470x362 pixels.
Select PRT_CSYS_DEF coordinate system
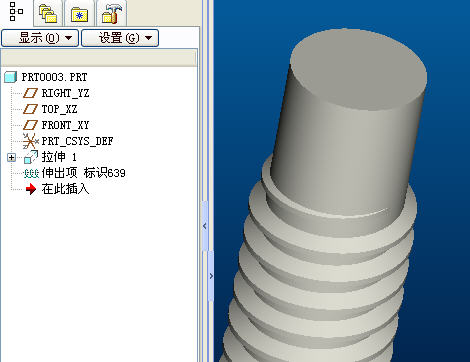tap(77, 141)
